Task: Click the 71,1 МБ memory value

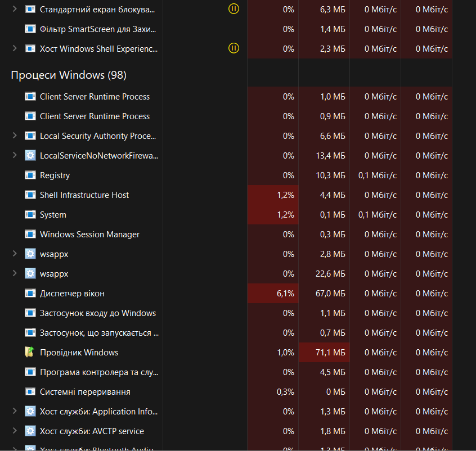Action: click(330, 353)
